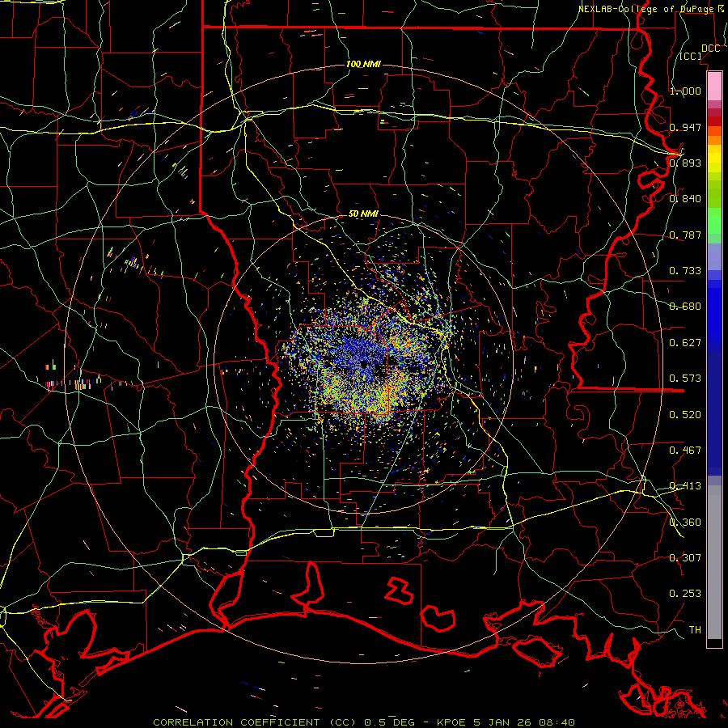Click the TH threshold label
Image resolution: width=728 pixels, height=728 pixels.
pos(695,630)
